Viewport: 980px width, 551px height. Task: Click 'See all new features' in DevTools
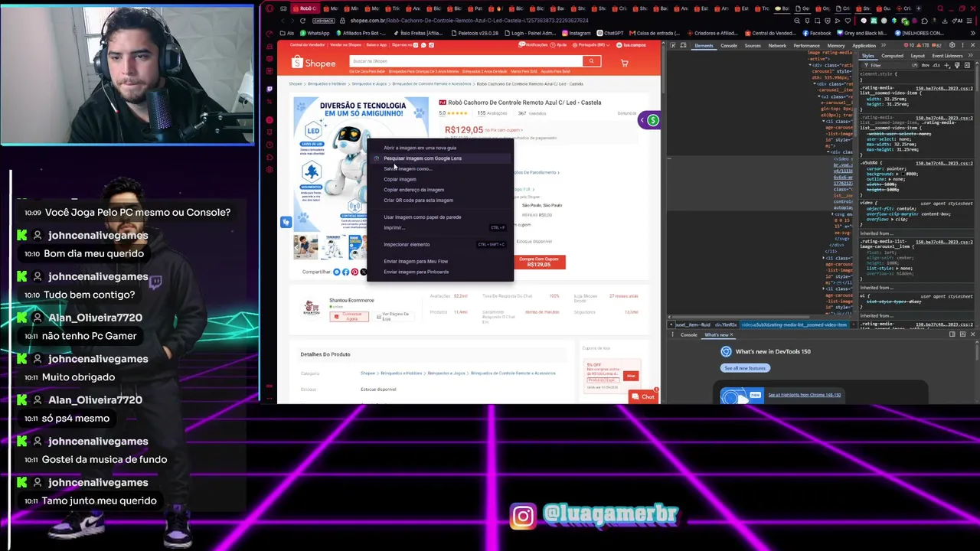click(745, 368)
